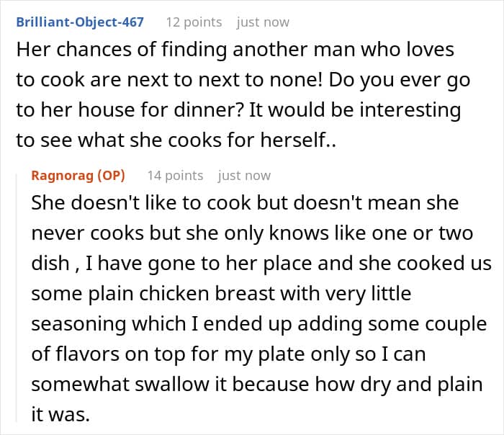The image size is (504, 435).
Task: Click the line 'seasoning which I ended up adding'
Action: (x=258, y=324)
